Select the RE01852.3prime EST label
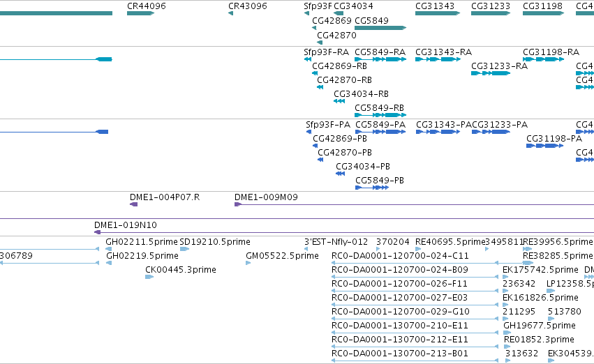 click(539, 340)
